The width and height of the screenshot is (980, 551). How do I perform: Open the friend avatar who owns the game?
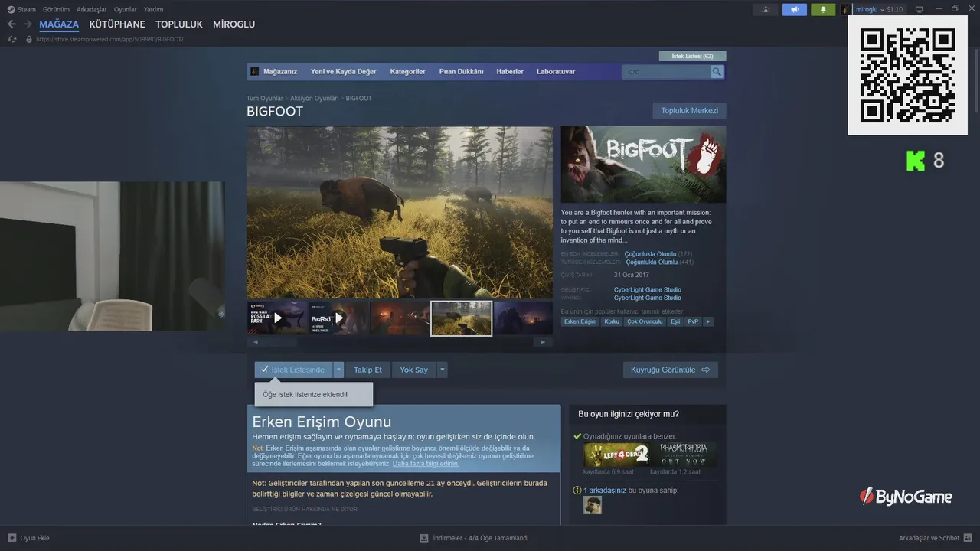592,505
